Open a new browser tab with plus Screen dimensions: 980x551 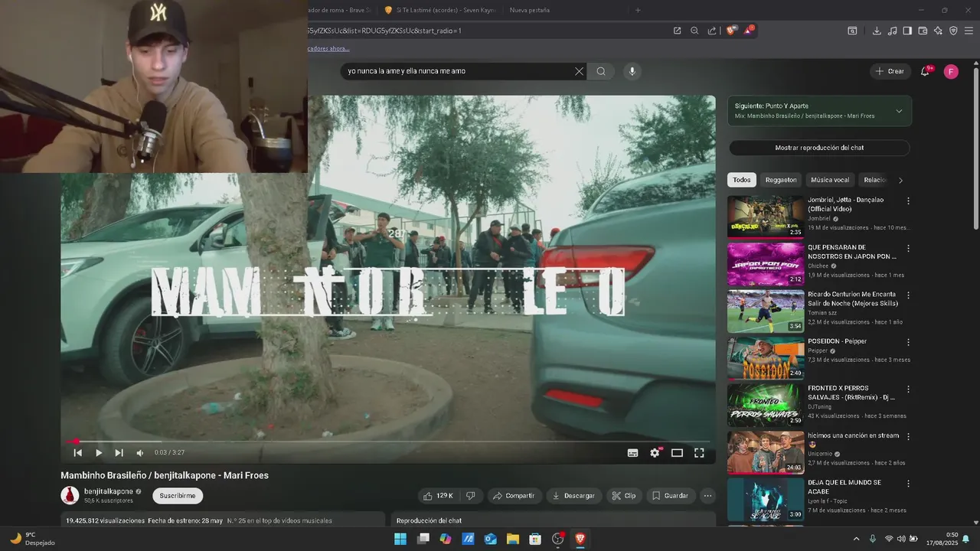(x=638, y=10)
